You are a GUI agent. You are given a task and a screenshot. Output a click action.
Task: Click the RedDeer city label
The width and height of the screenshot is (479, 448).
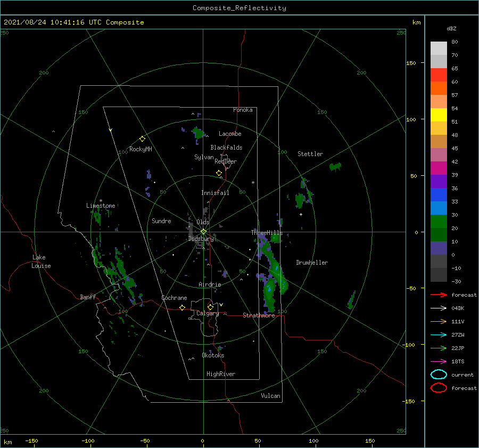pyautogui.click(x=226, y=161)
